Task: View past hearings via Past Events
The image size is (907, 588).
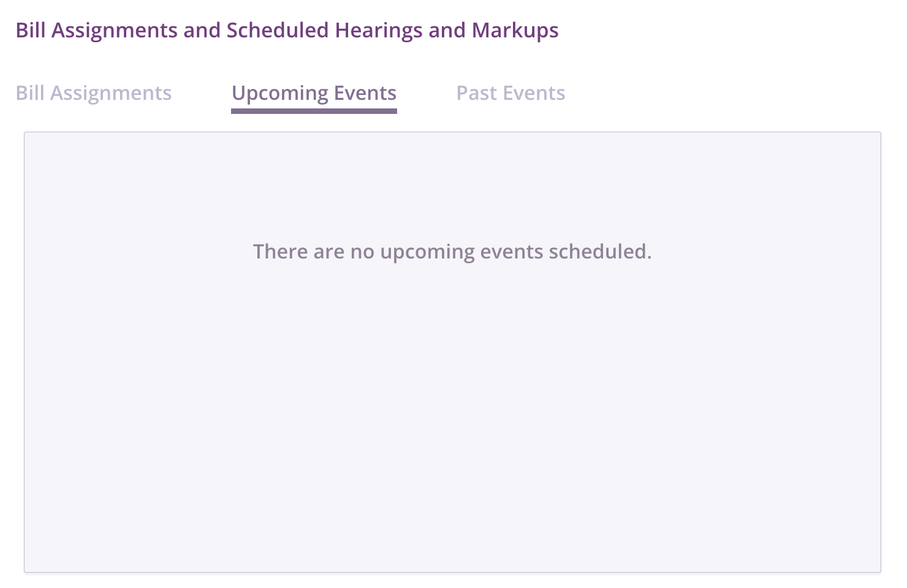Action: click(x=510, y=93)
